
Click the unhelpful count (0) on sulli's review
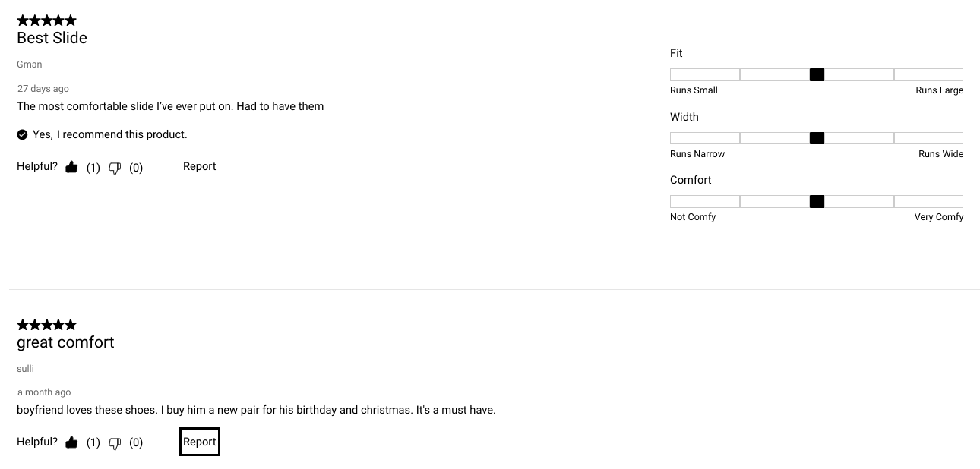(136, 442)
